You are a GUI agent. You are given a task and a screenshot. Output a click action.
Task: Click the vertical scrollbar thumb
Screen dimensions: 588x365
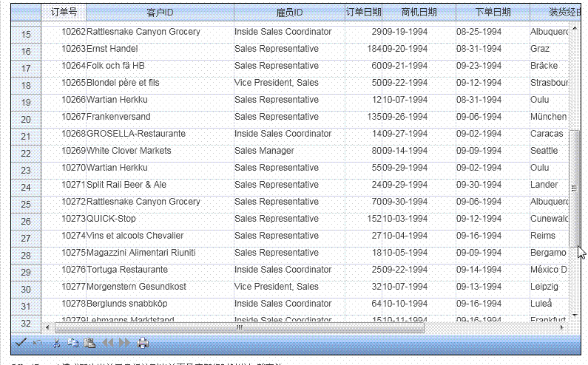click(573, 188)
